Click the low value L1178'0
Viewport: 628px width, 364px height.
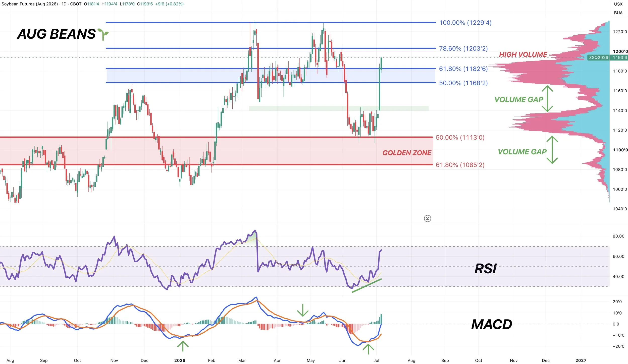pyautogui.click(x=127, y=4)
